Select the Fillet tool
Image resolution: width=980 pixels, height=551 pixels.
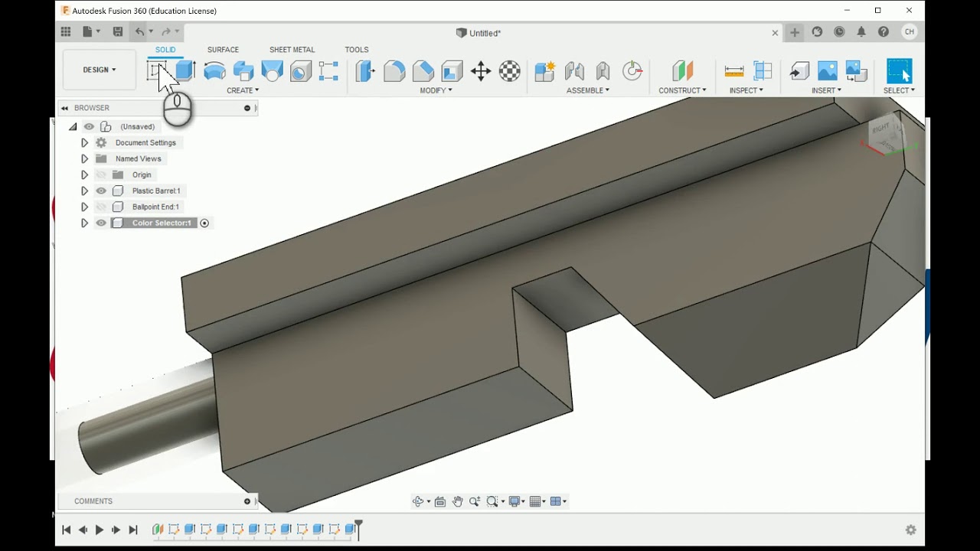[394, 71]
